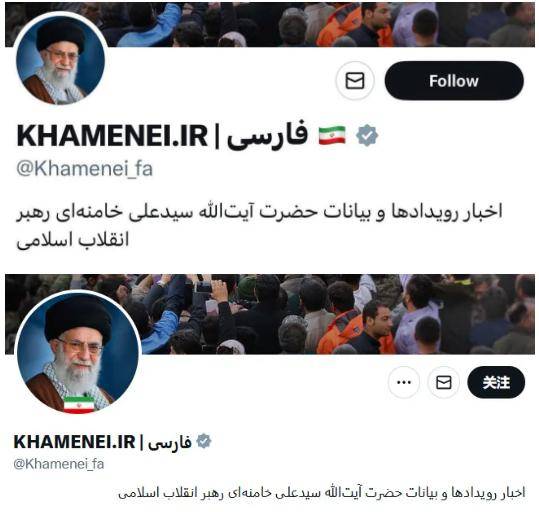Click the 关注 follow button
539x512 pixels.
[x=496, y=382]
